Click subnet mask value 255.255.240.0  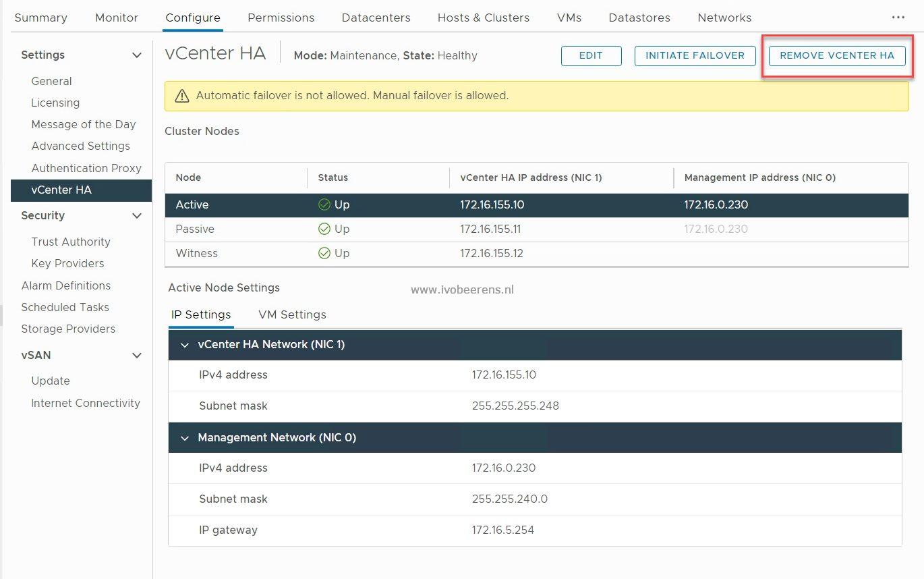pyautogui.click(x=510, y=499)
